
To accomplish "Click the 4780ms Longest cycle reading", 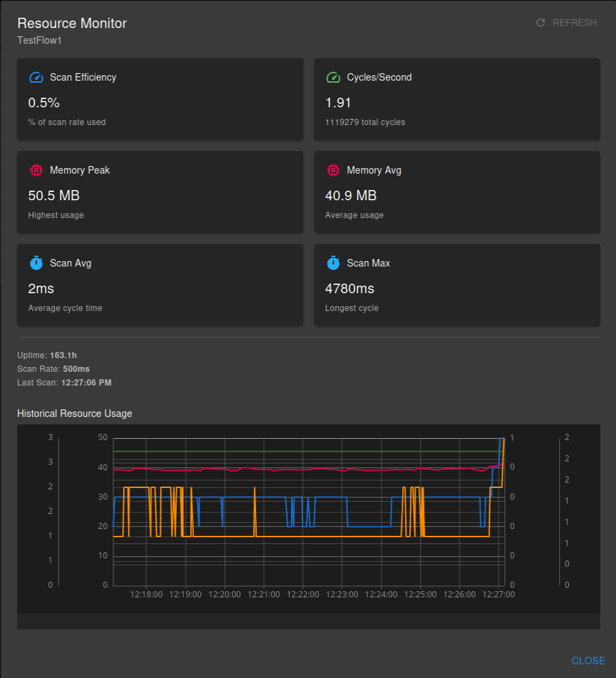I will 351,288.
